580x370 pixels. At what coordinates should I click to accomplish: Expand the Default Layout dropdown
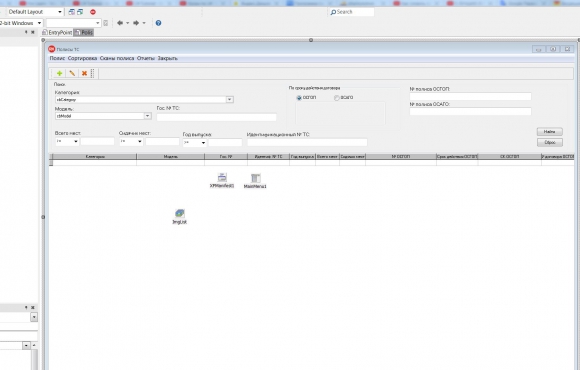[x=60, y=12]
